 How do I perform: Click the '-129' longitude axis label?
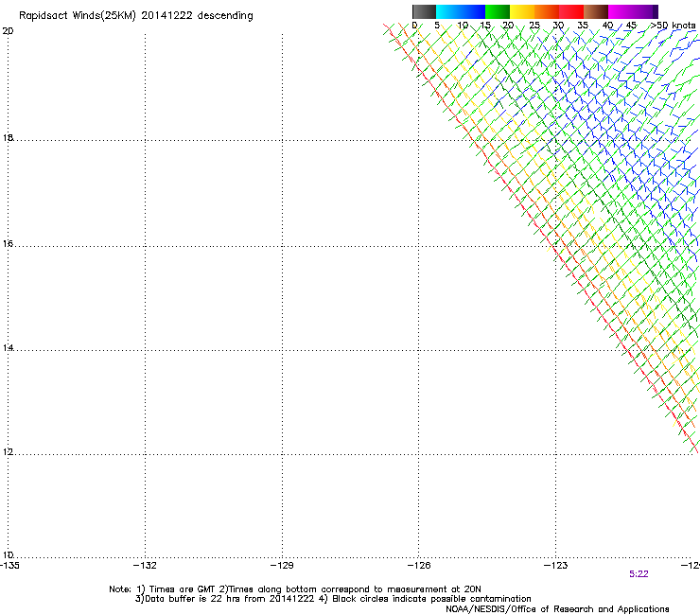282,566
